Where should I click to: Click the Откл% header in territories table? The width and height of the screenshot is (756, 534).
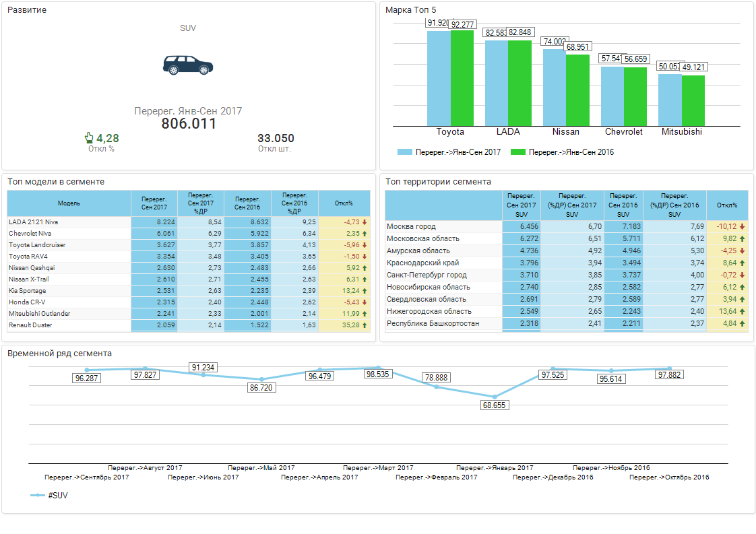click(x=727, y=205)
